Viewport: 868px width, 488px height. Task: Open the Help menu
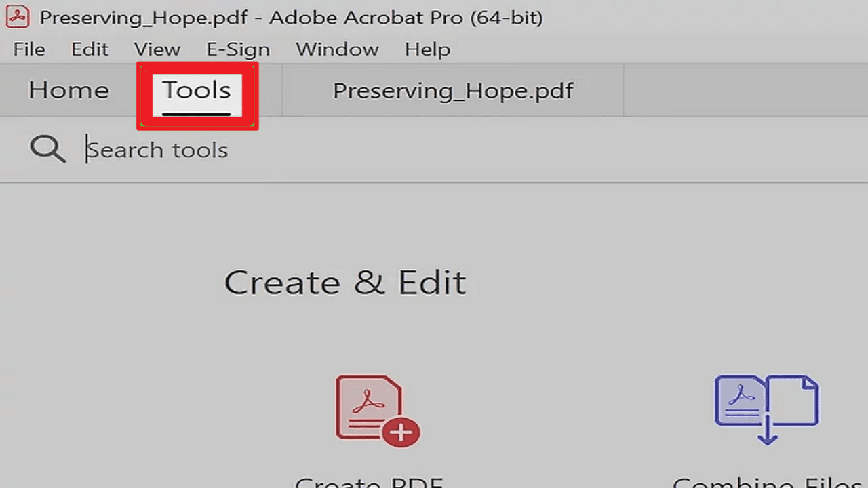point(427,49)
